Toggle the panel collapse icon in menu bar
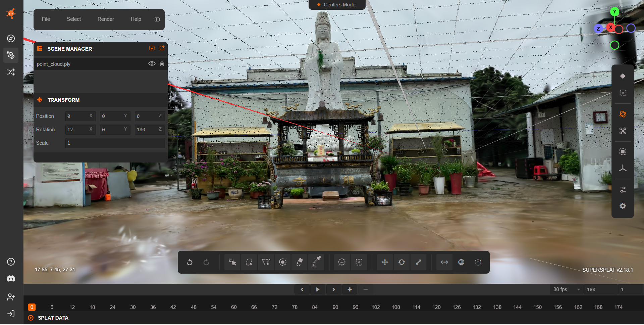Image resolution: width=644 pixels, height=325 pixels. 157,19
